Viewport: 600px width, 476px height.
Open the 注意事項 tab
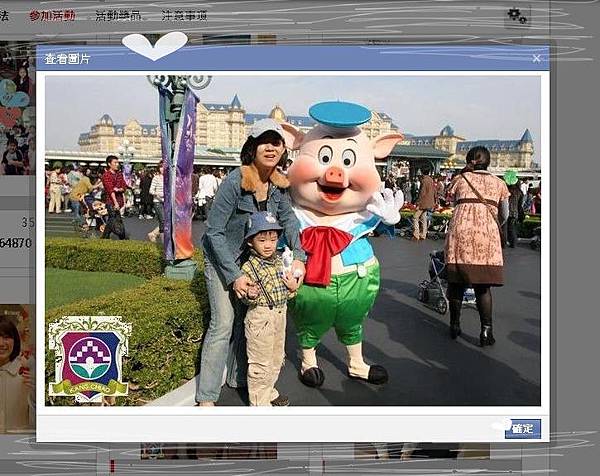pyautogui.click(x=184, y=16)
